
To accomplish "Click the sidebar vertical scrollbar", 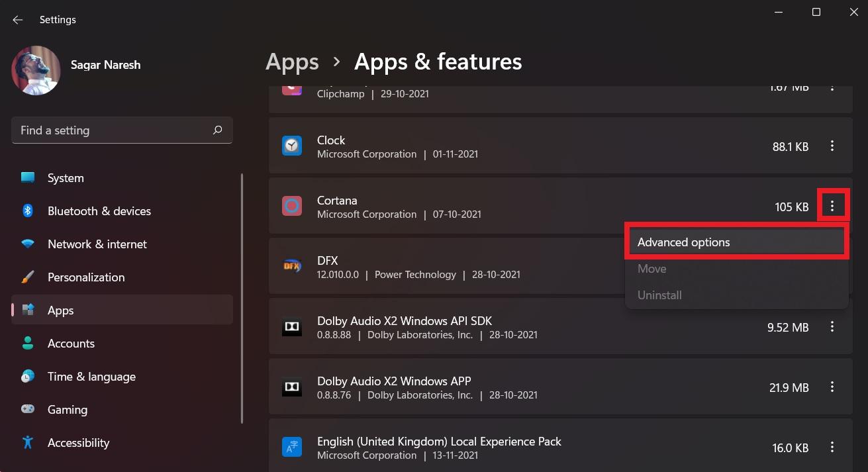I will [242, 298].
